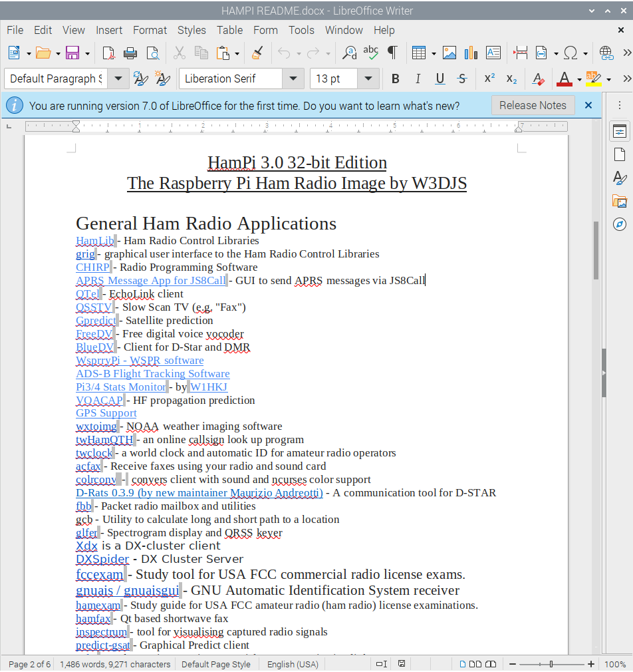
Task: Open the Tools menu
Action: (x=301, y=30)
